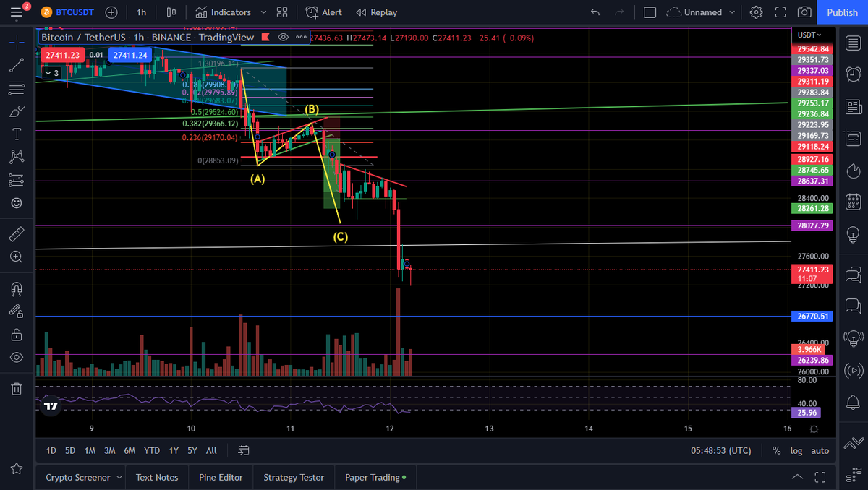This screenshot has height=490, width=868.
Task: Select the 3M time range
Action: 110,450
